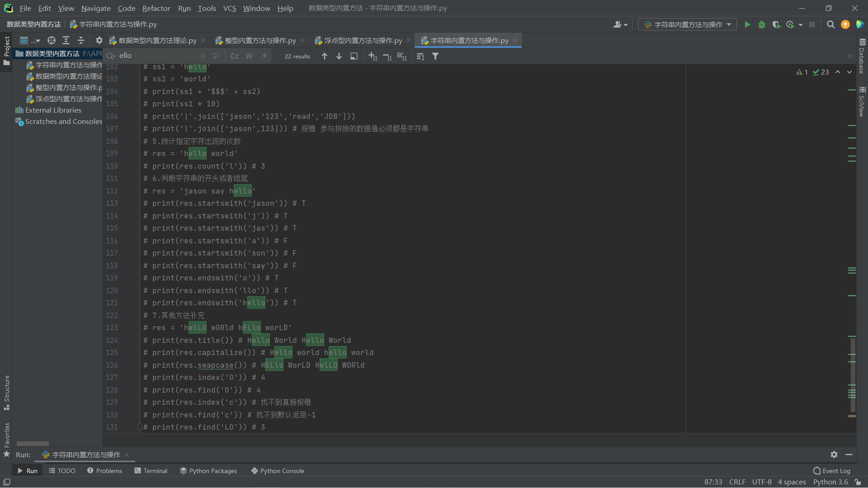Toggle the search filter funnel

(435, 56)
